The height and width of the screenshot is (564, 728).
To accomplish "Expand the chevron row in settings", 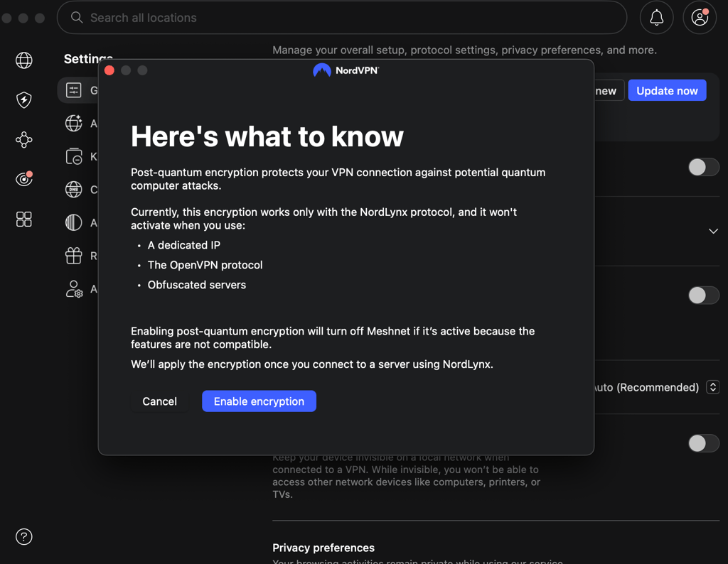I will point(713,231).
